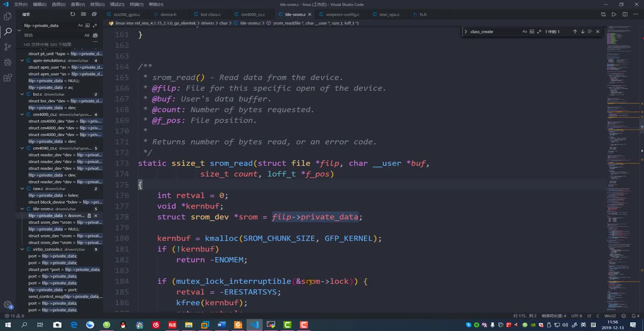
Task: Go to previous match in find widget
Action: [x=575, y=32]
